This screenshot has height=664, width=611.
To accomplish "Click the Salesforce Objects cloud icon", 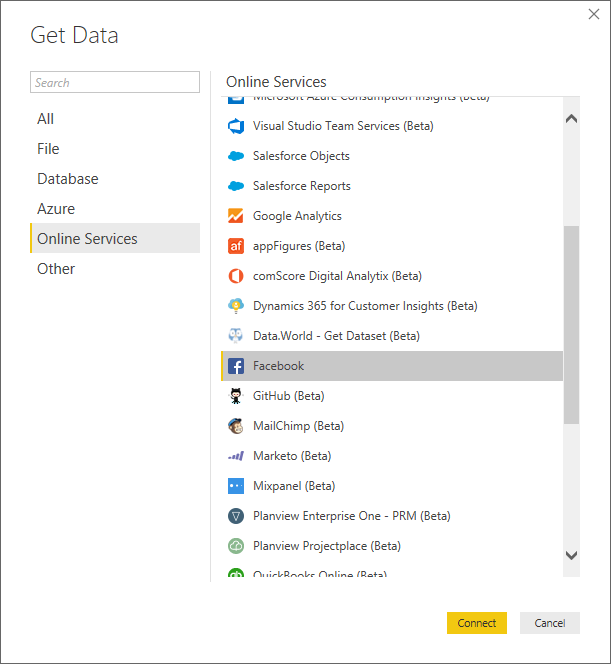I will [236, 156].
